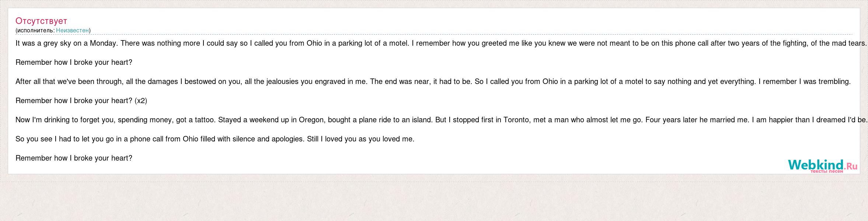Viewport: 868px width, 221px height.
Task: Click the word 'Toronto' in the lyrics
Action: 516,120
